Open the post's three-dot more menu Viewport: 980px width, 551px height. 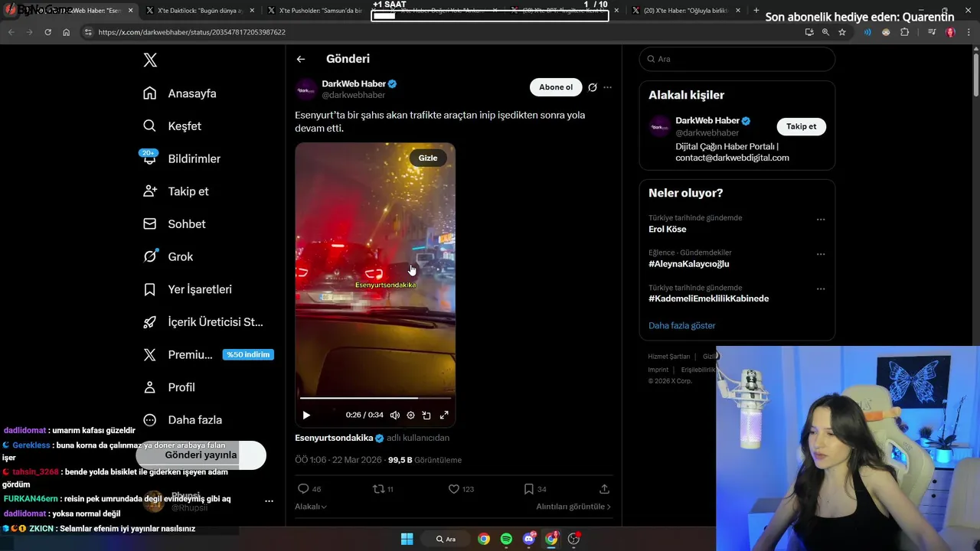608,87
